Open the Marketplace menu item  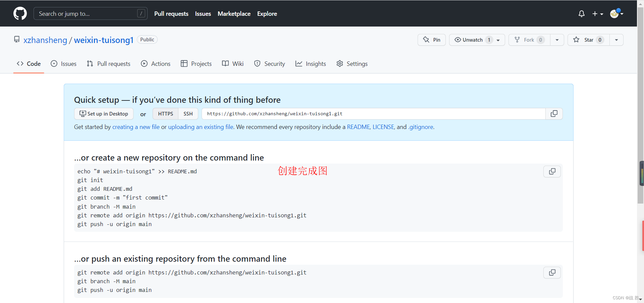[x=234, y=13]
